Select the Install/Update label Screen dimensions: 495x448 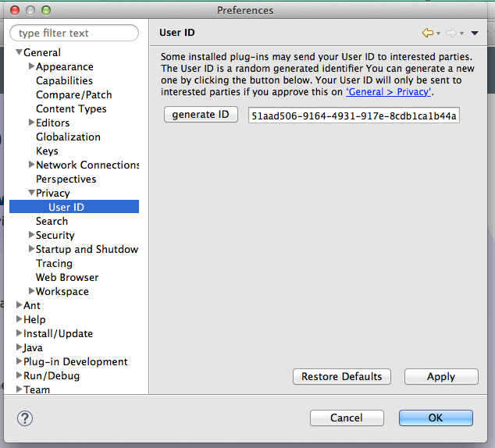click(58, 333)
